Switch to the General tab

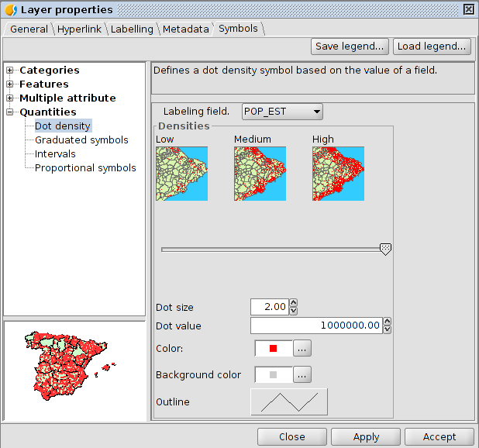click(29, 29)
